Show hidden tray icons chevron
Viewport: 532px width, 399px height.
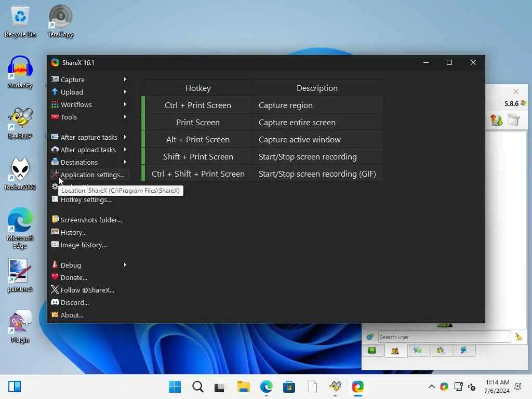(431, 387)
